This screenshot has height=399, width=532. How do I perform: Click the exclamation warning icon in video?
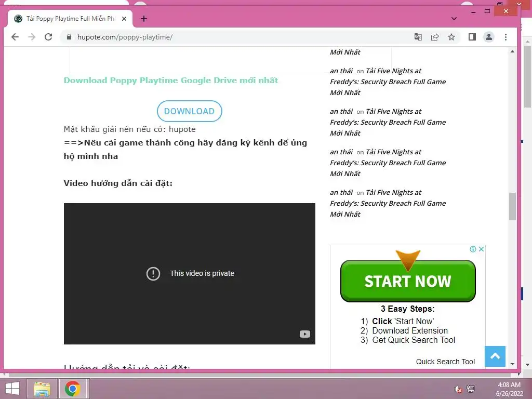point(153,273)
